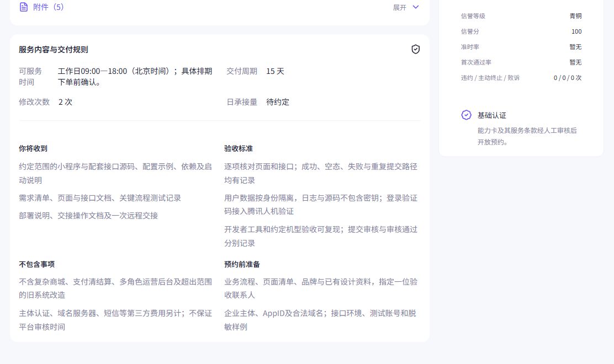Select the 约定范围的小程序与配套接口源码 line
The image size is (614, 364).
pos(115,173)
